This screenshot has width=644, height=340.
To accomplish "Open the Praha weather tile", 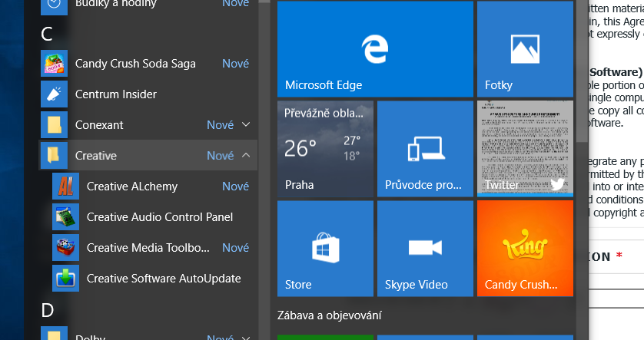I will [325, 149].
